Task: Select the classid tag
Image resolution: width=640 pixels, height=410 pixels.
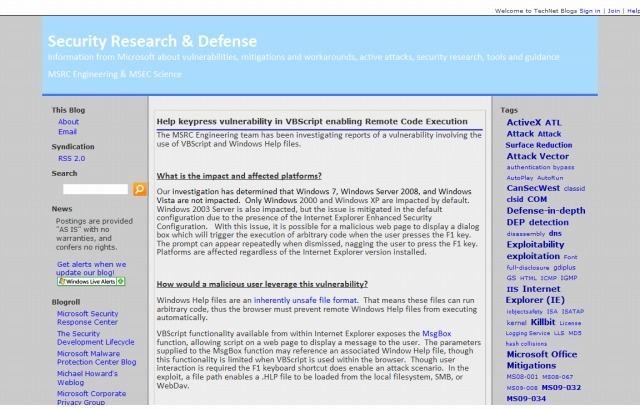Action: point(574,188)
